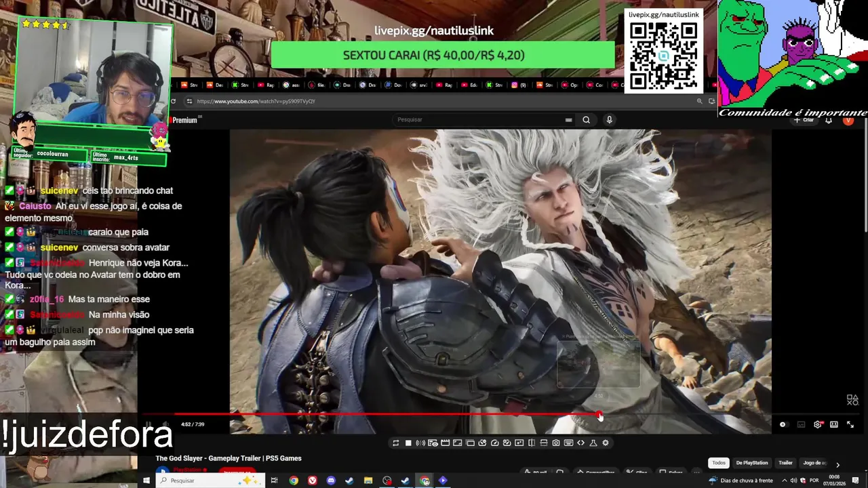Open Discord from the taskbar
The image size is (868, 488).
(x=331, y=481)
